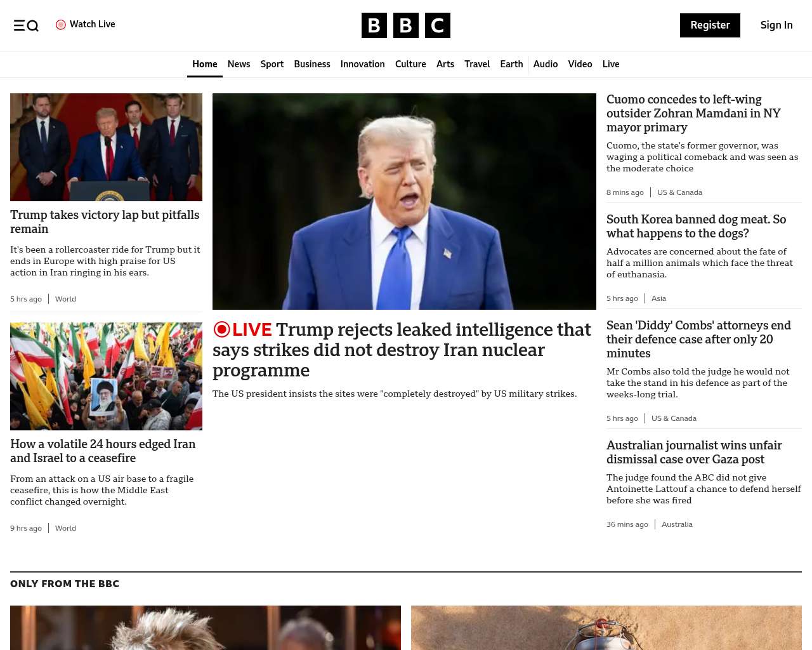Click summary 'Mr Combs also told the judge'

tap(698, 383)
